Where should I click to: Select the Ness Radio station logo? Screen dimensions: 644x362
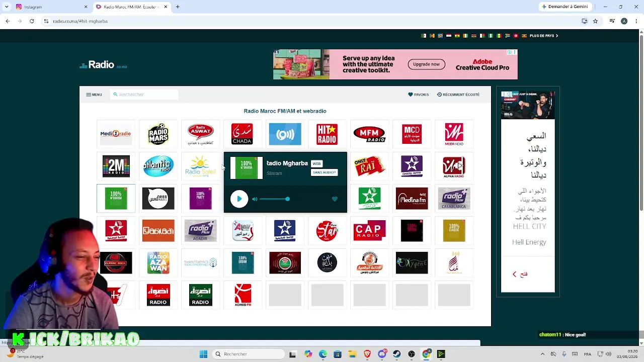(158, 199)
